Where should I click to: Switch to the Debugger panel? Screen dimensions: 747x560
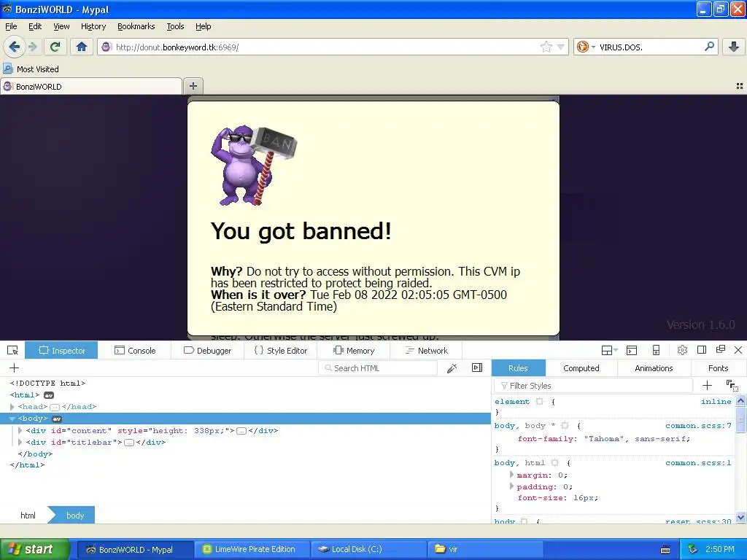207,351
